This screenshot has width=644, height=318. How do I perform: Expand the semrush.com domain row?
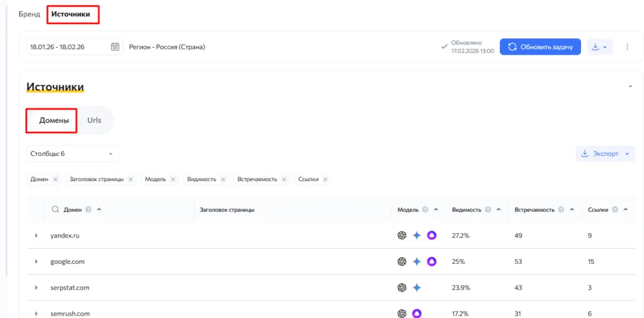pyautogui.click(x=36, y=314)
